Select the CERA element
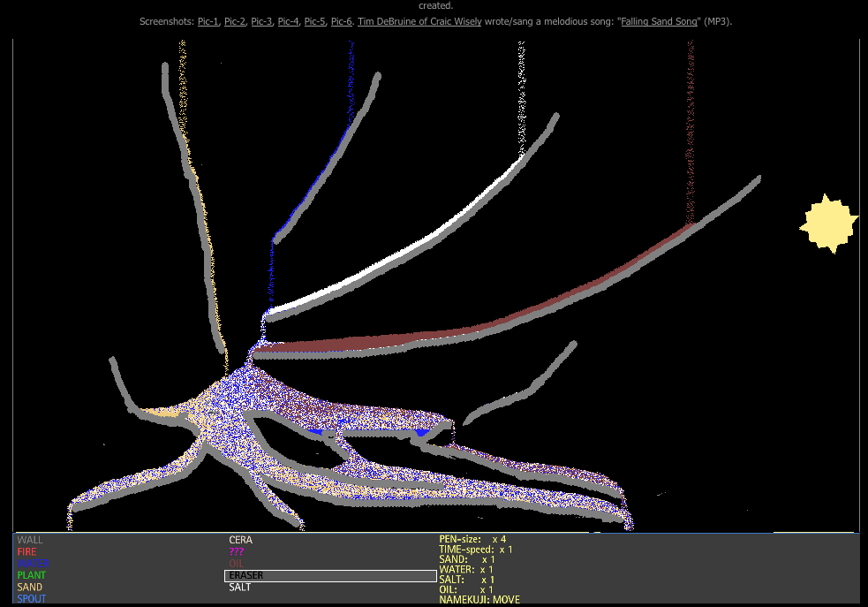Viewport: 868px width, 607px height. pyautogui.click(x=241, y=540)
